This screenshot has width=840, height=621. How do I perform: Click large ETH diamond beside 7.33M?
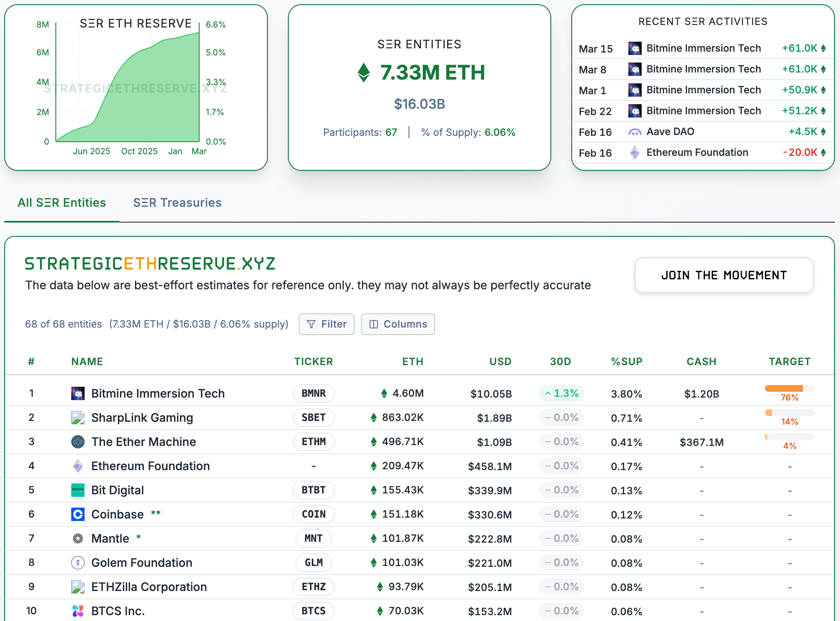click(364, 73)
